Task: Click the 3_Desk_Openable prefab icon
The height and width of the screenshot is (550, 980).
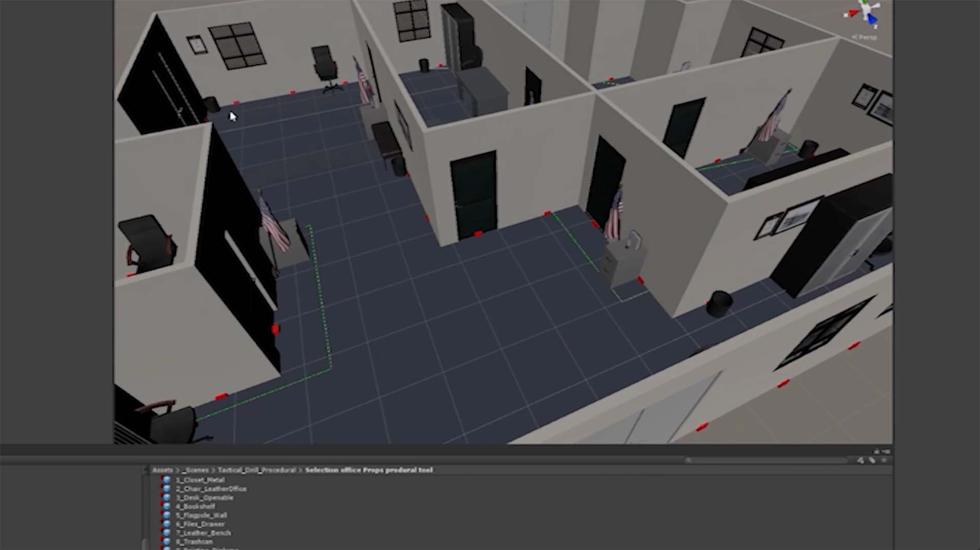Action: [166, 498]
